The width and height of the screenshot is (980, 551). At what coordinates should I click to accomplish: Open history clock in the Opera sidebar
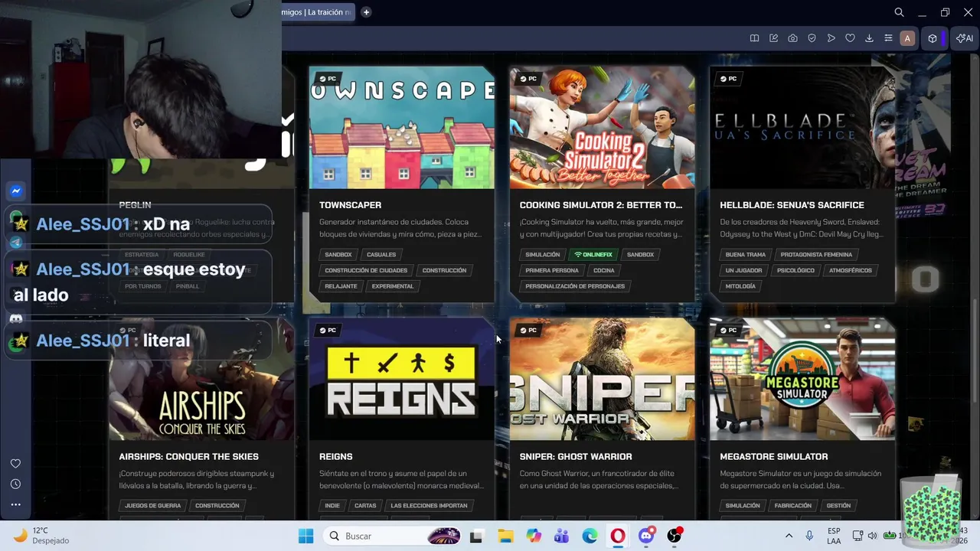(x=15, y=484)
